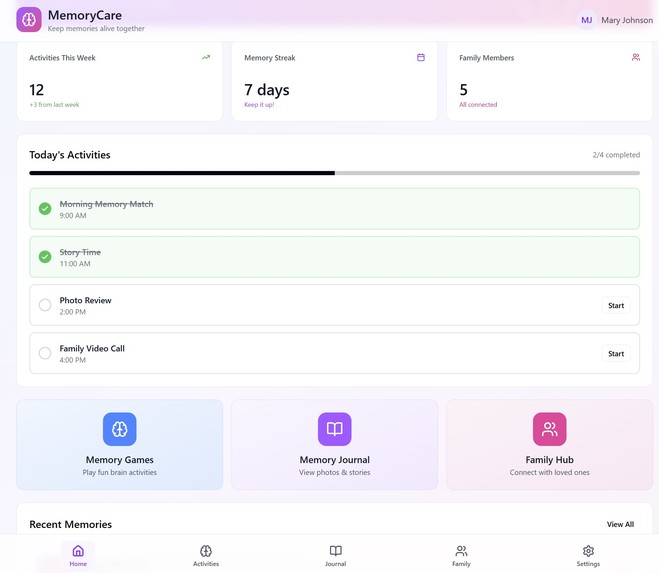Open the Memory Games card title
Screen dimensions: 659x573
[120, 459]
